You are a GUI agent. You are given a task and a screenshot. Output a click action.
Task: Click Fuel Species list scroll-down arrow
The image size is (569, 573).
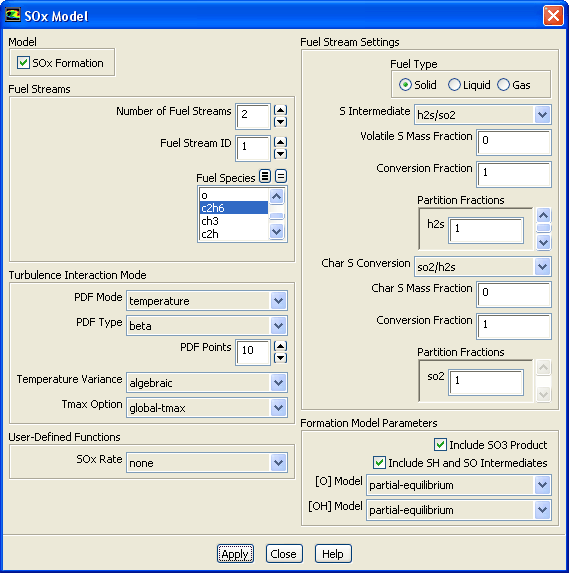(277, 231)
